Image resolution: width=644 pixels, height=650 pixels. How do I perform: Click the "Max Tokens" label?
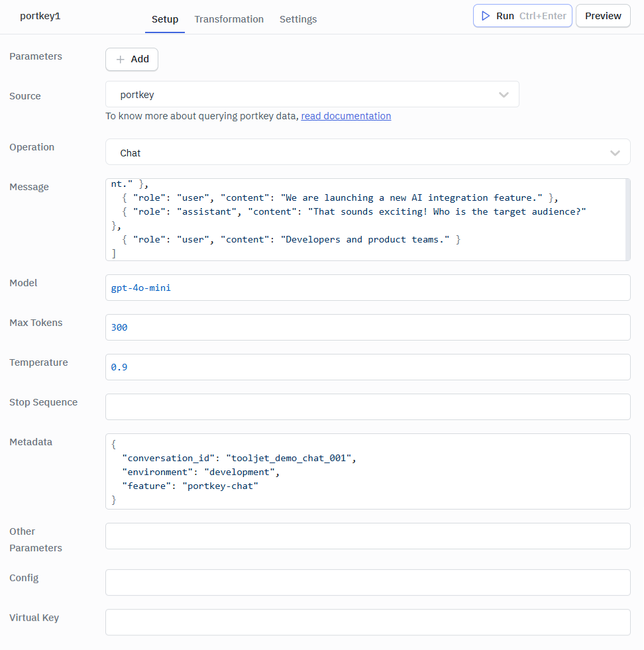coord(36,323)
